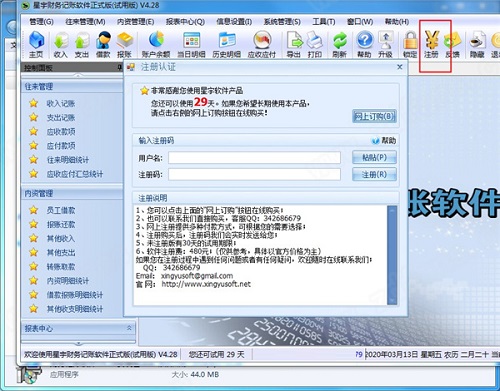Click the 收入 income toolbar icon

pyautogui.click(x=61, y=44)
